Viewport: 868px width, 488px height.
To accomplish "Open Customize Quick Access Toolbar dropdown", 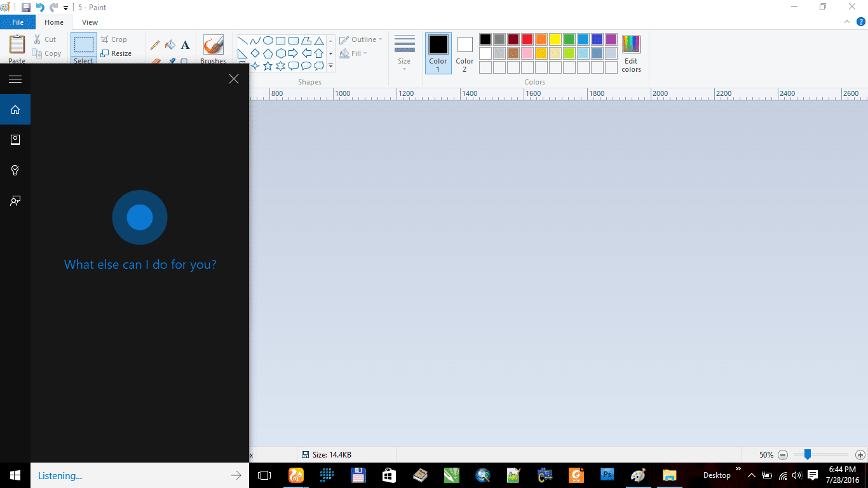I will (65, 8).
